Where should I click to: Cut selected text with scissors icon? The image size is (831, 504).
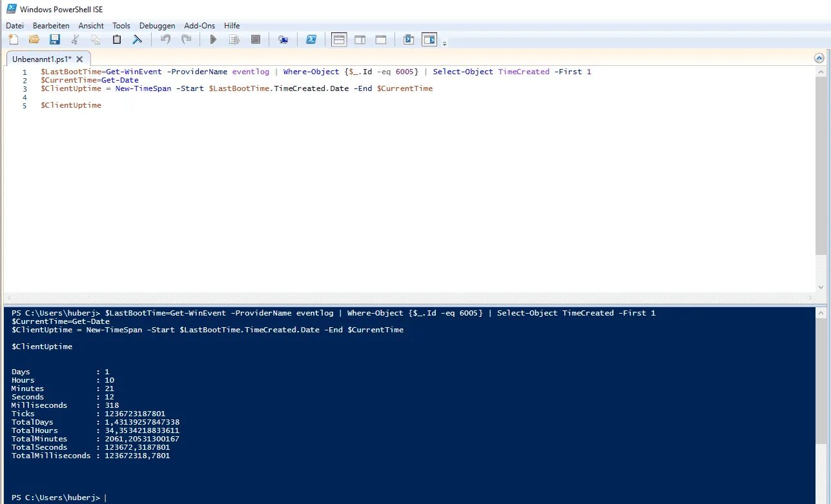(x=76, y=40)
